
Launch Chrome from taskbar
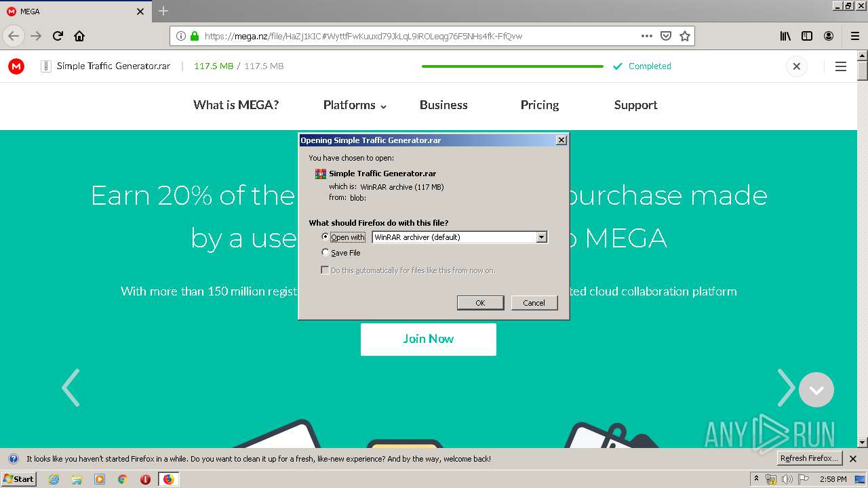click(x=123, y=479)
